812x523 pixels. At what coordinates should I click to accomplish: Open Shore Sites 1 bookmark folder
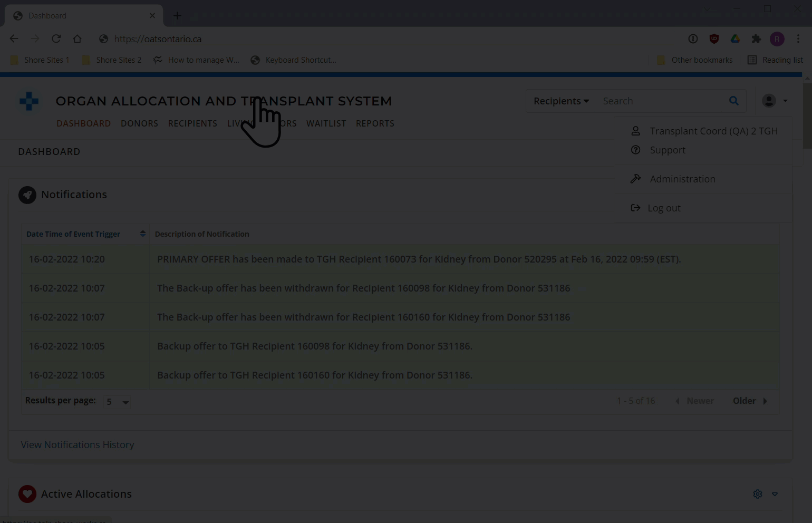click(x=40, y=60)
